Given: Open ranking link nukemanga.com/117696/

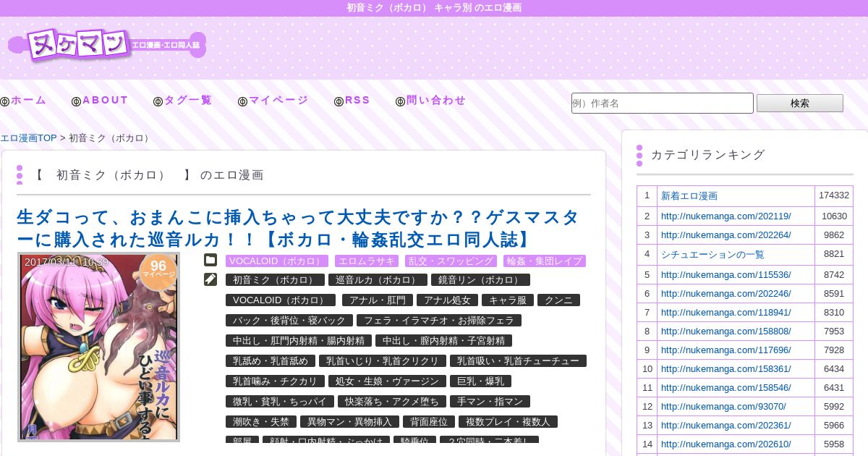Looking at the screenshot, I should [726, 350].
